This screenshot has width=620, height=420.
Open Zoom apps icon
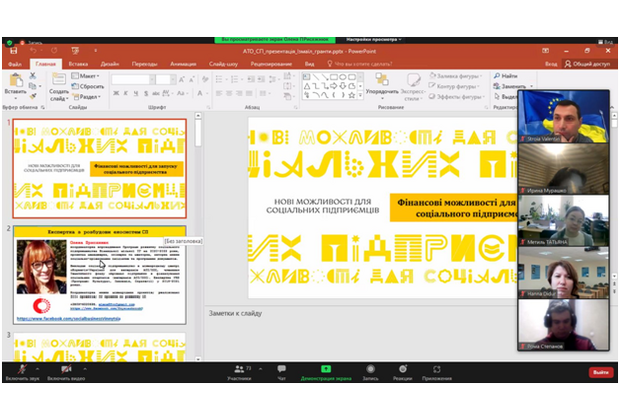point(437,371)
